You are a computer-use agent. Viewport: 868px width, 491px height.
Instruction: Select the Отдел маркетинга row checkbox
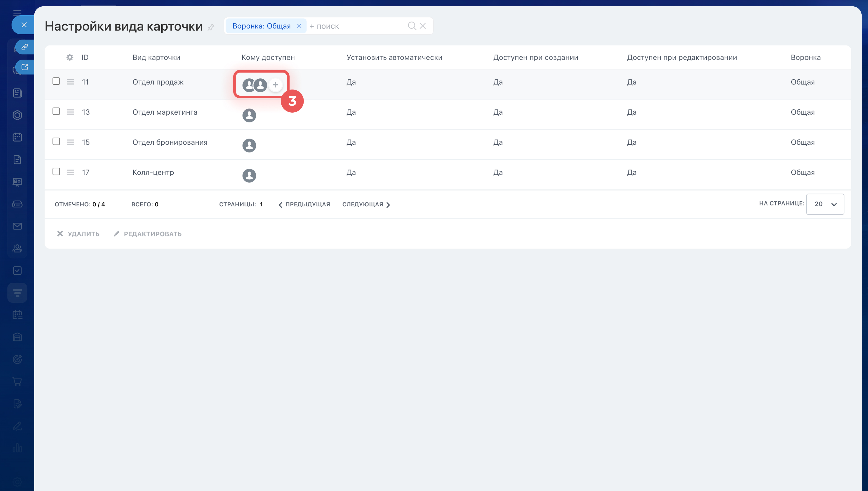tap(56, 111)
